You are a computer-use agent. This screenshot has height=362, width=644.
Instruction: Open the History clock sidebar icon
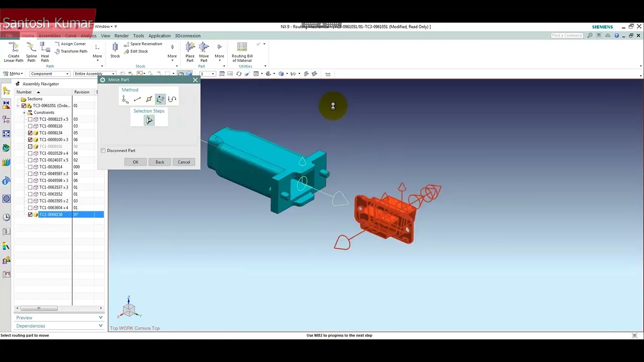pyautogui.click(x=6, y=217)
